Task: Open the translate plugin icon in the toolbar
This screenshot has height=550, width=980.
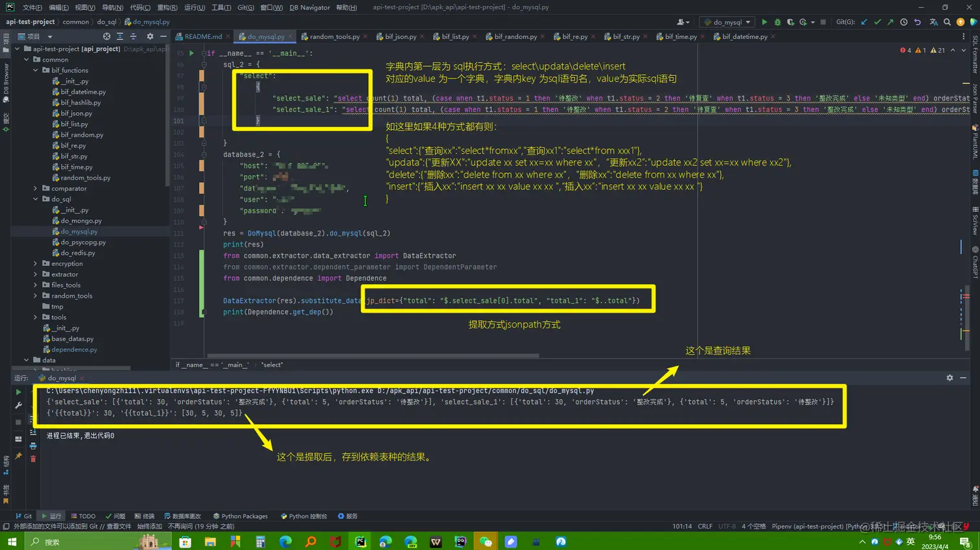Action: coord(933,22)
